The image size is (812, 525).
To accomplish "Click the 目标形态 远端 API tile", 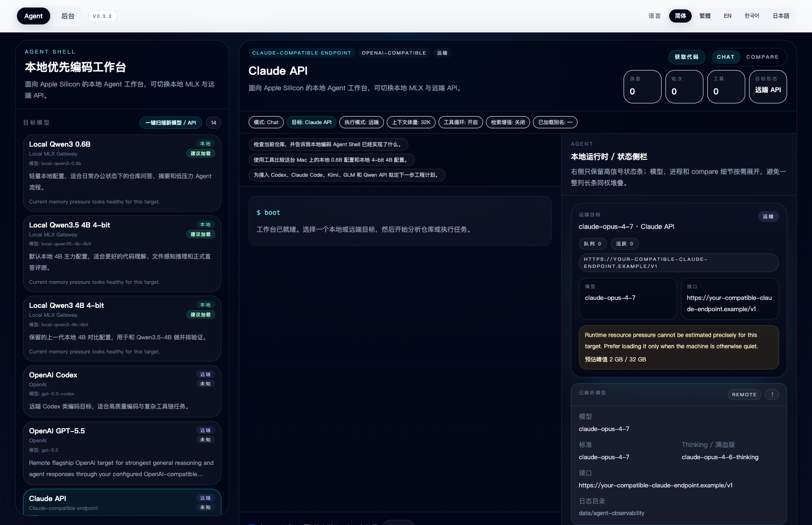I will click(x=768, y=86).
